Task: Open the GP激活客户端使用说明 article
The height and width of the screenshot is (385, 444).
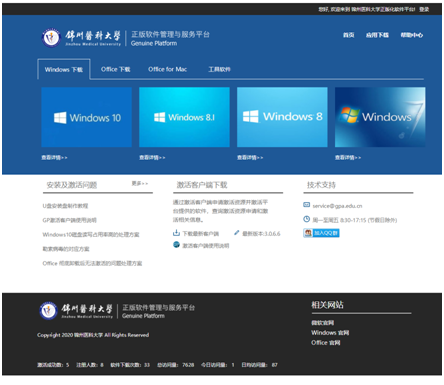Action: (70, 220)
